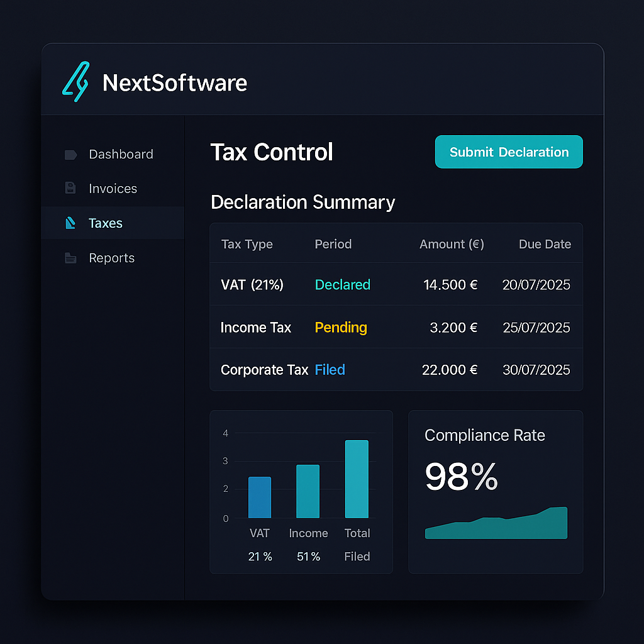644x644 pixels.
Task: Click the Tax Type column header
Action: click(247, 244)
